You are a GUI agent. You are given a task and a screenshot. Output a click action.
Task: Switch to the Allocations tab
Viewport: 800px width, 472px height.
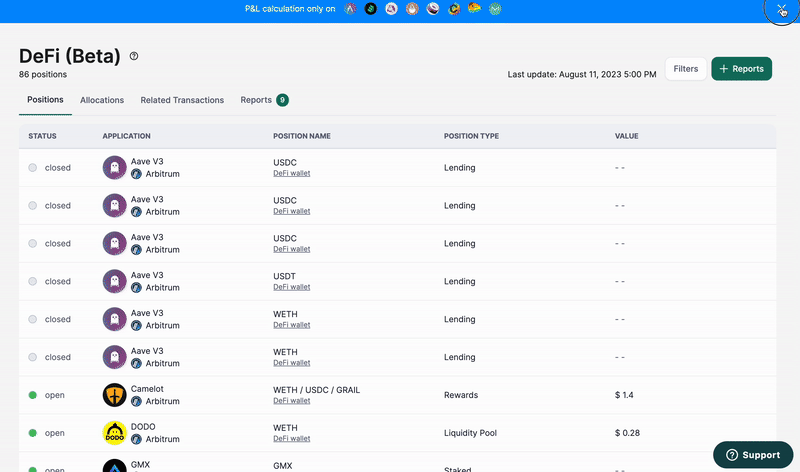[x=102, y=100]
